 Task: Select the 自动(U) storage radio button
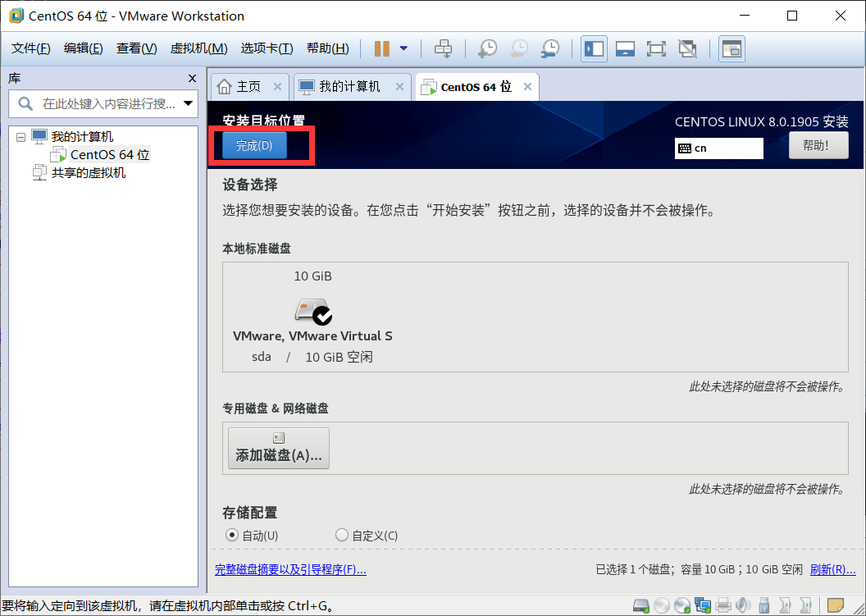pyautogui.click(x=231, y=535)
